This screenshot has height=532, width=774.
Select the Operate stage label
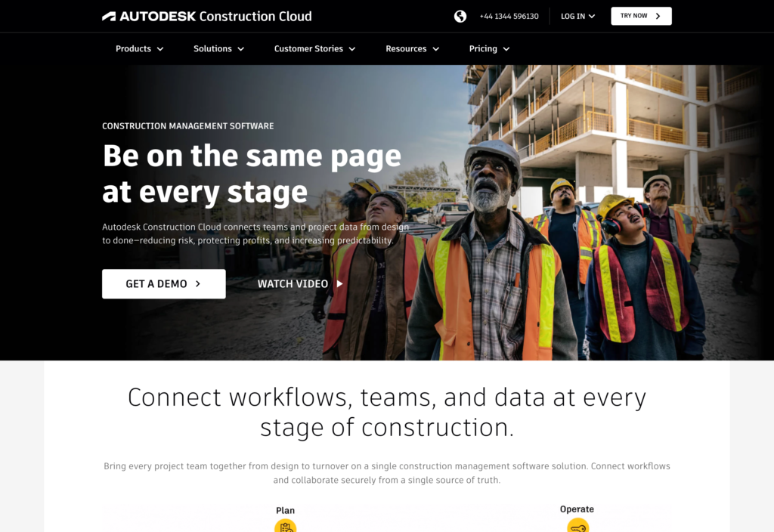point(577,509)
